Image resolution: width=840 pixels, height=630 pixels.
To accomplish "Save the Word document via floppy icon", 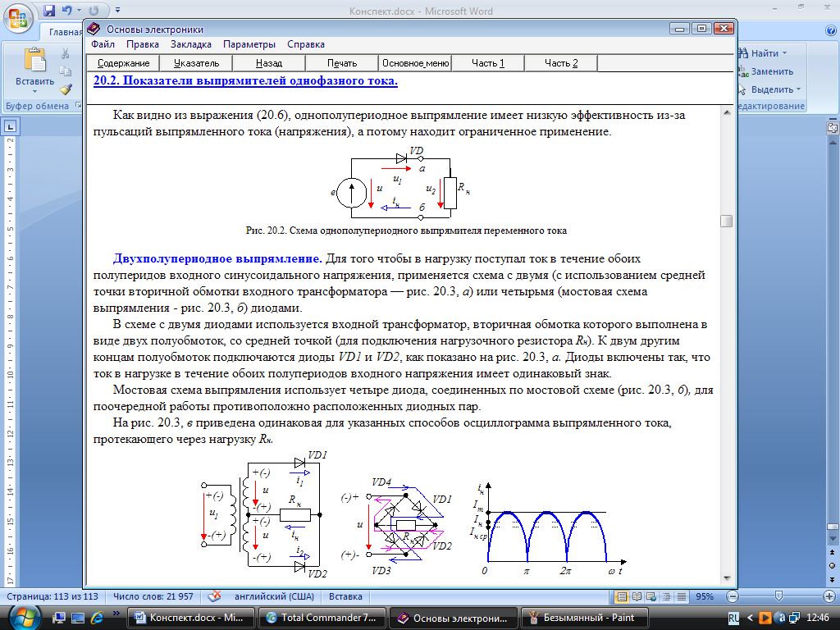I will point(48,10).
